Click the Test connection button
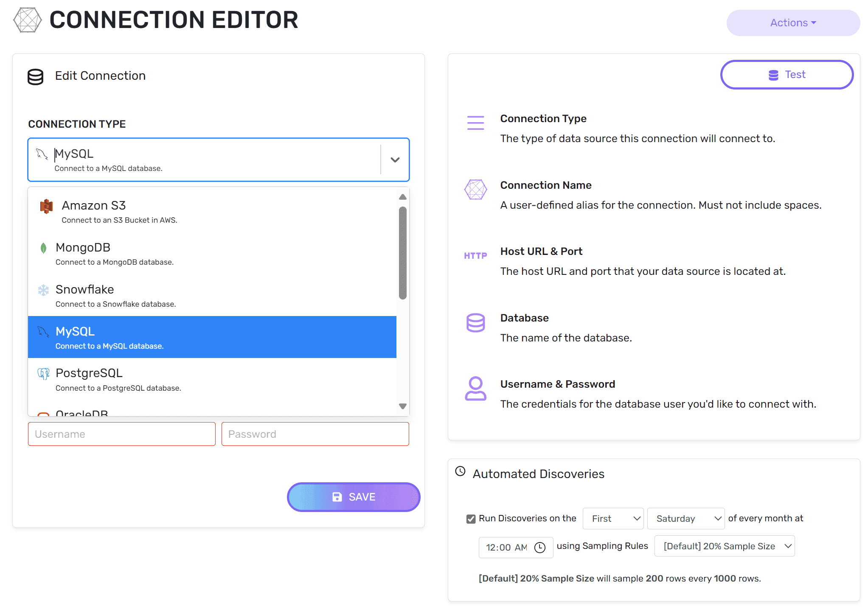868x607 pixels. 787,75
